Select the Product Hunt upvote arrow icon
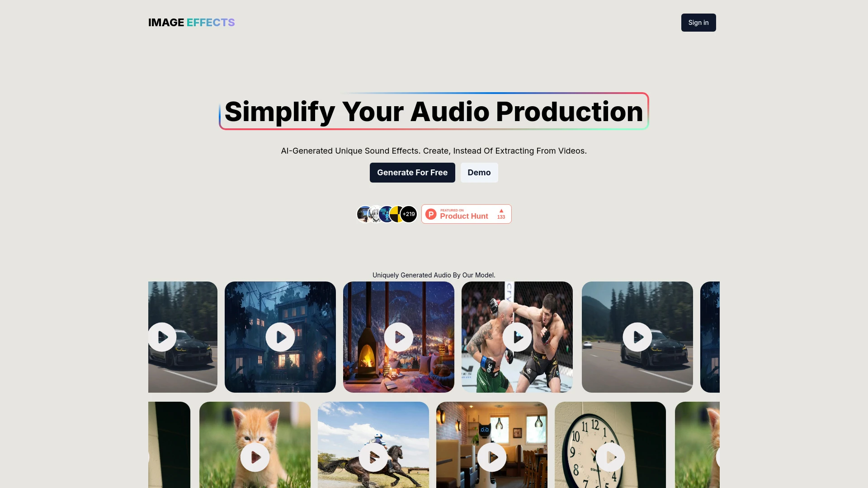868x488 pixels. pyautogui.click(x=501, y=210)
